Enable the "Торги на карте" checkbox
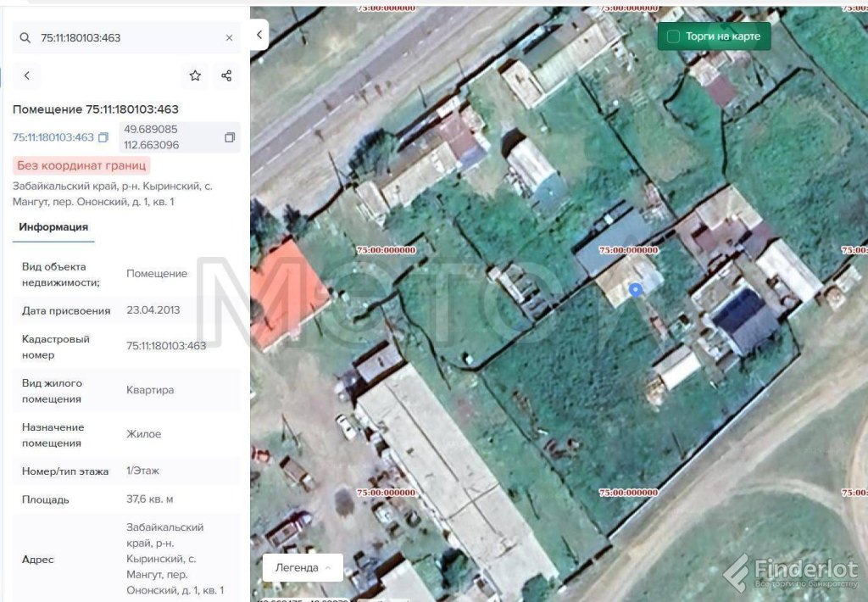This screenshot has width=868, height=602. click(674, 36)
